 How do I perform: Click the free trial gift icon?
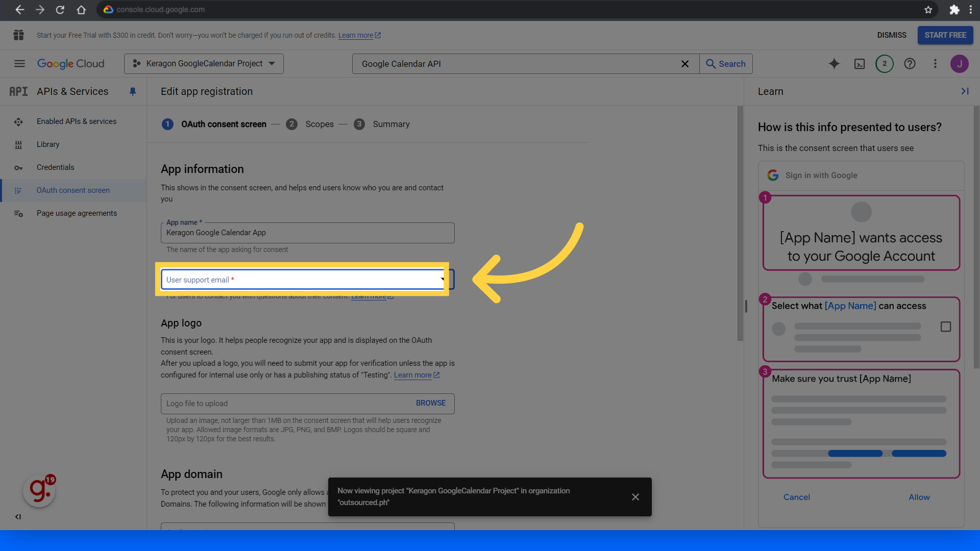[x=19, y=35]
